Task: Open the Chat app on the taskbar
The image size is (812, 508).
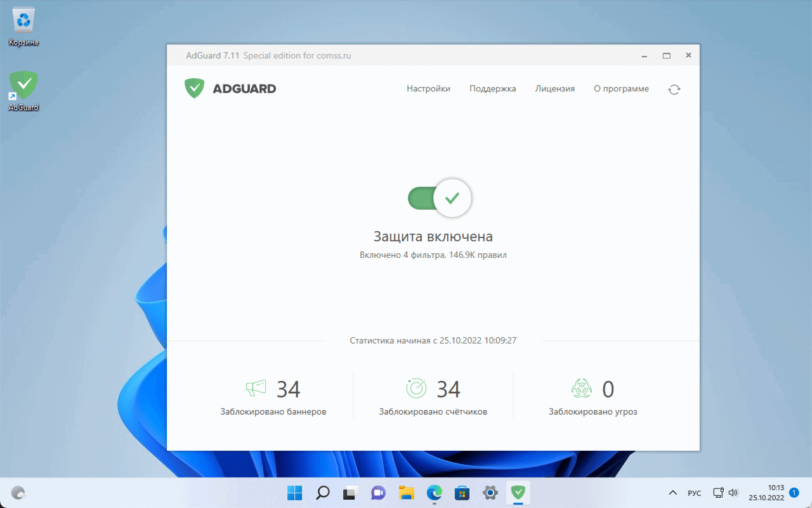Action: tap(379, 492)
